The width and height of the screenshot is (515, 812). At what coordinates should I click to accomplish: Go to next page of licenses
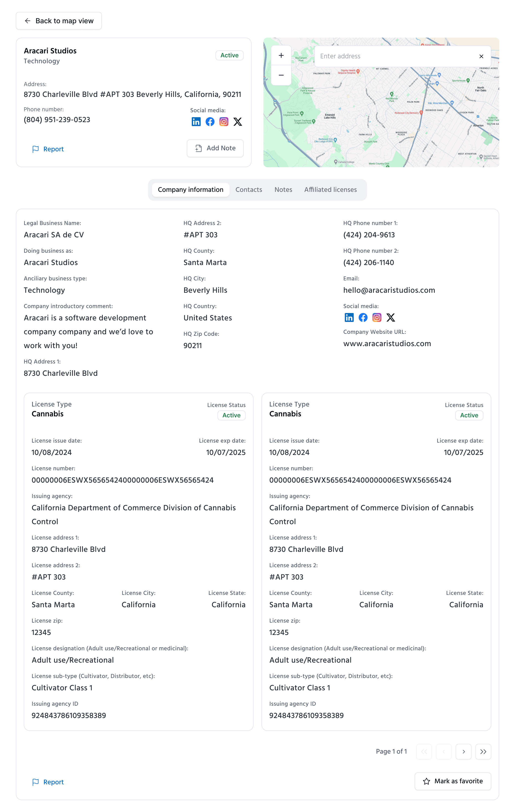463,752
